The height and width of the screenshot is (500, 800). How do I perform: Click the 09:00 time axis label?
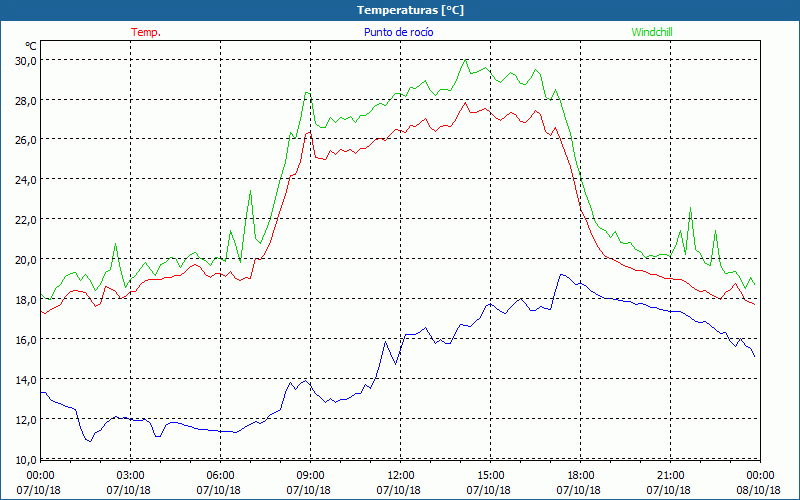(310, 476)
